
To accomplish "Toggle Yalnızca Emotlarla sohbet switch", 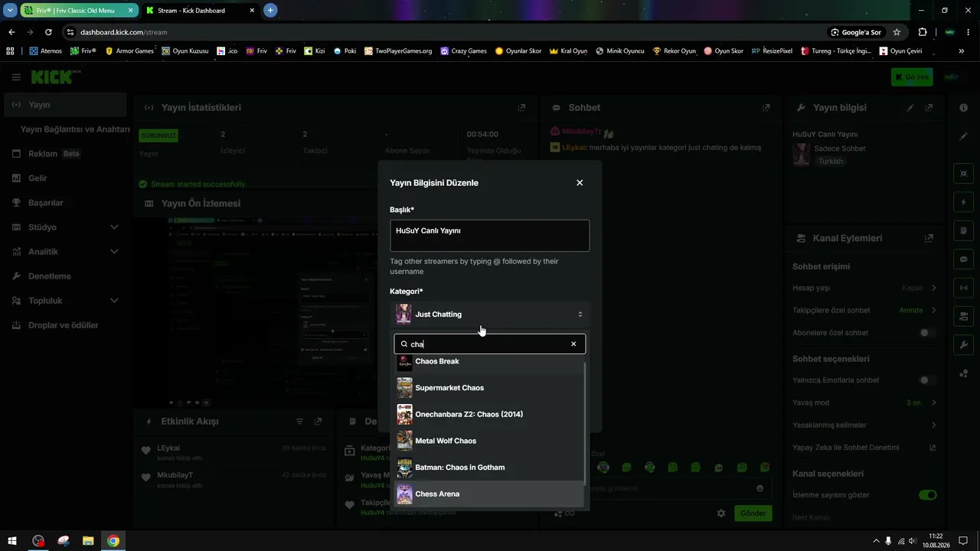I will point(927,380).
